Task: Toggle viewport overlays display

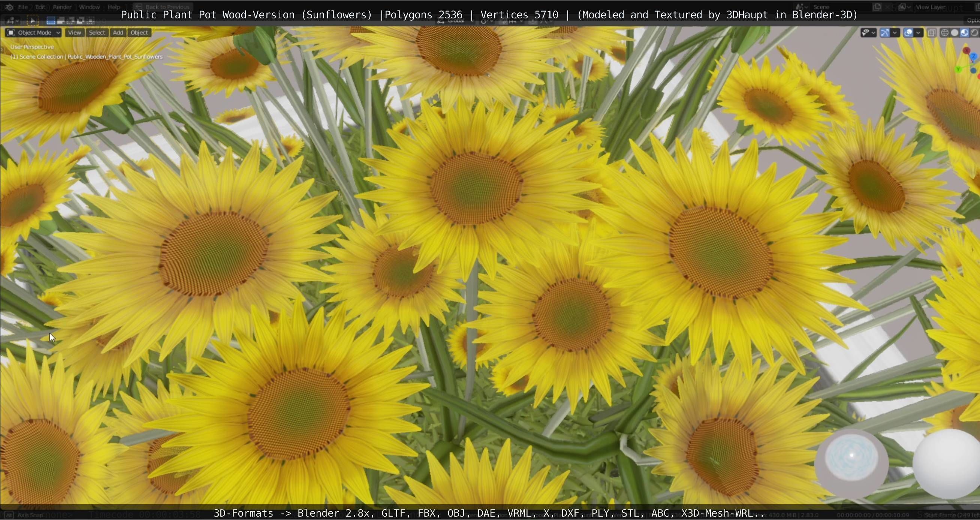Action: pyautogui.click(x=908, y=33)
